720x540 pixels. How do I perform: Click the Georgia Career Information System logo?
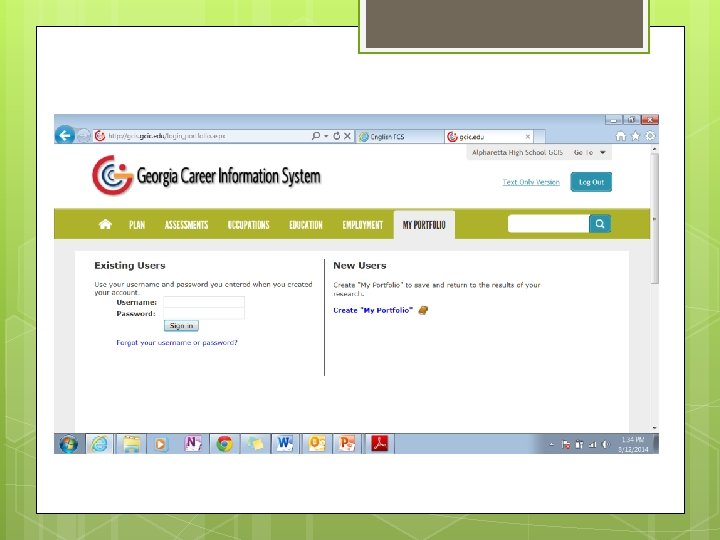[x=206, y=175]
